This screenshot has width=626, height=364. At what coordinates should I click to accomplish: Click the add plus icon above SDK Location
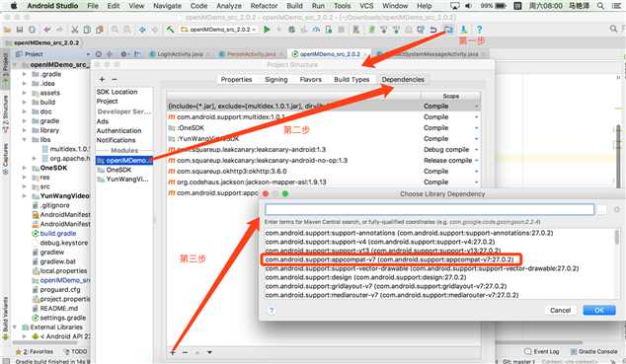(x=102, y=79)
